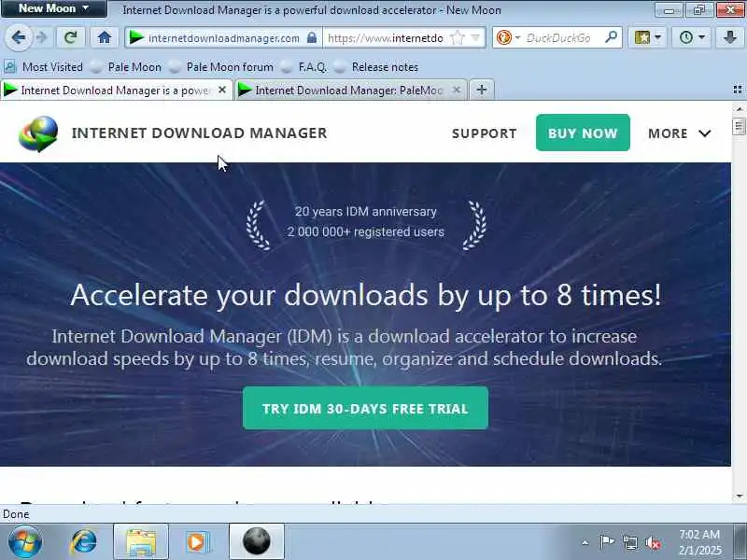Open the Windows Start menu
Viewport: 747px width, 560px height.
[x=25, y=542]
